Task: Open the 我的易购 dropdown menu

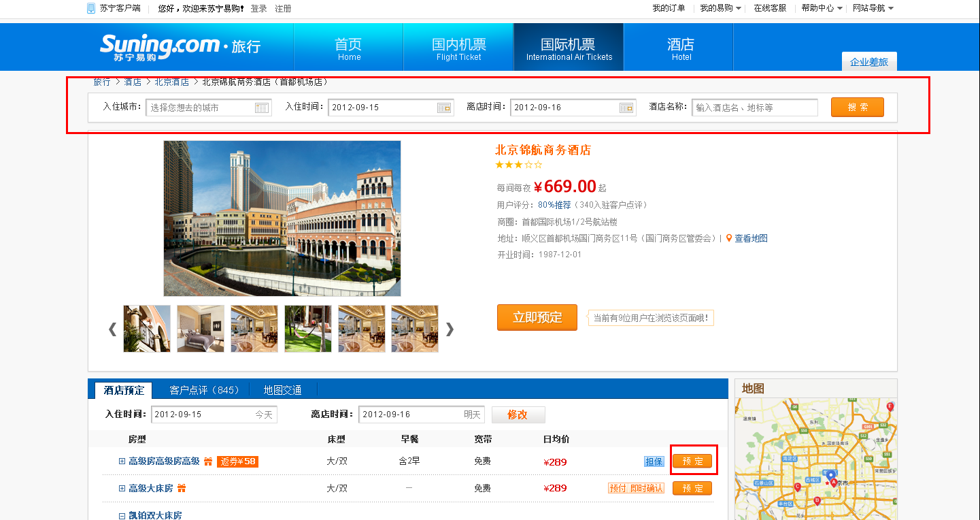Action: 721,8
